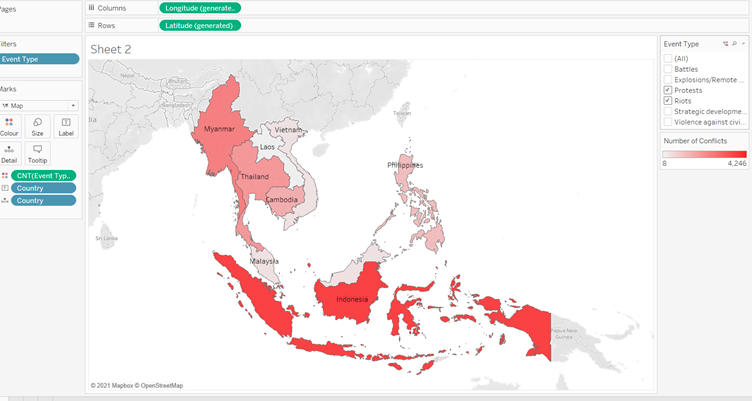Uncheck the Protests checkbox
752x401 pixels.
tap(668, 90)
